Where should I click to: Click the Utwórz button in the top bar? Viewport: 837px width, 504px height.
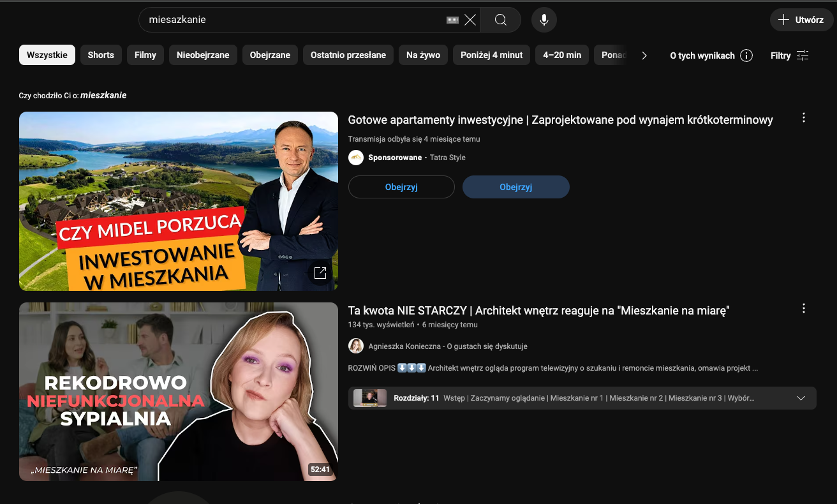801,20
